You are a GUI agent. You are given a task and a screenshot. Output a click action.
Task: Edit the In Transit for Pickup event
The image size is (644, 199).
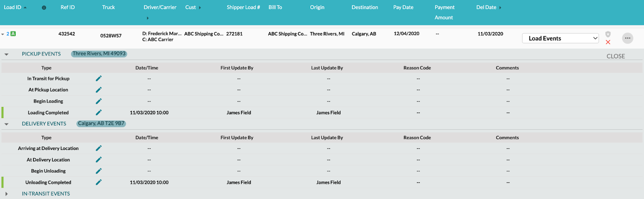point(99,78)
